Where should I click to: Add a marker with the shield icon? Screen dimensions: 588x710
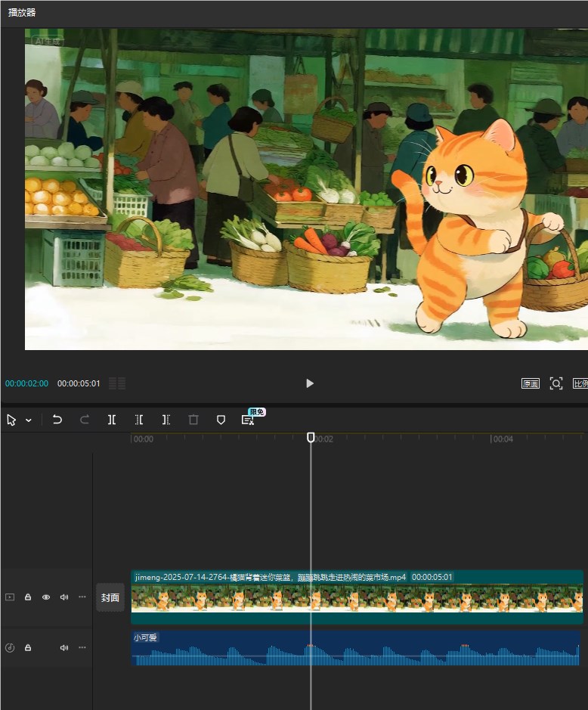(221, 420)
